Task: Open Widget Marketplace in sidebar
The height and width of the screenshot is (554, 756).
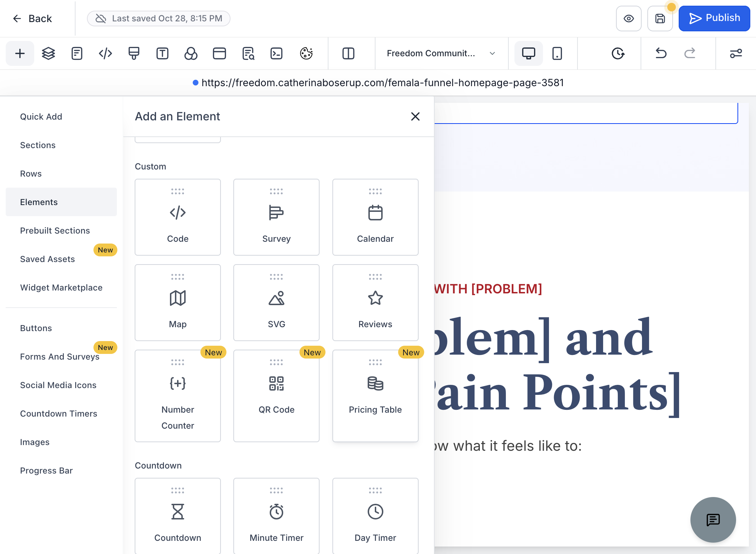Action: point(61,288)
